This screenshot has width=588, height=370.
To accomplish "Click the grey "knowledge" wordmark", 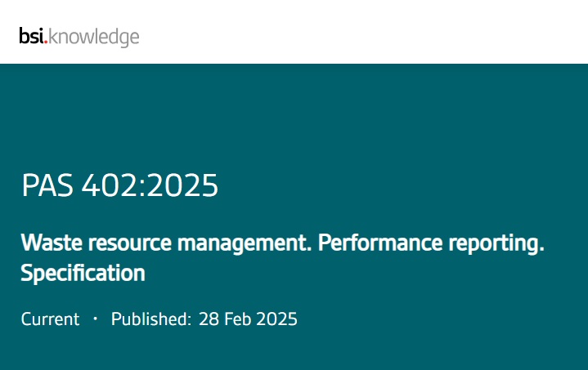I will [94, 38].
